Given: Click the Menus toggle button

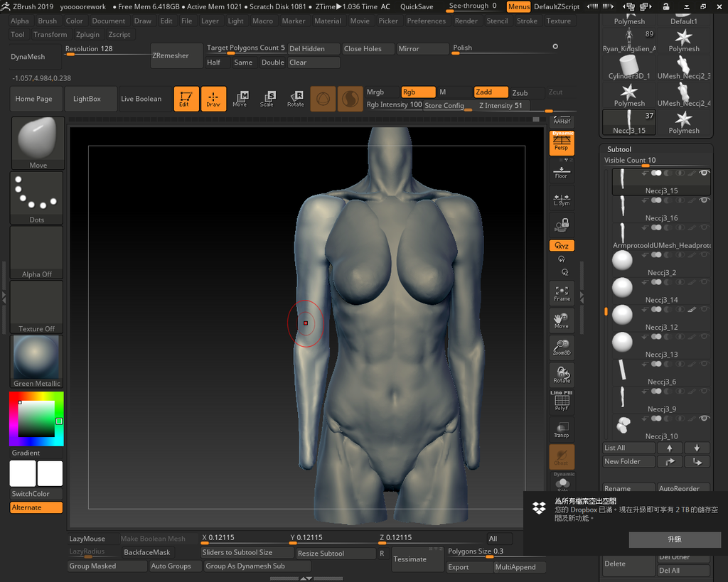Looking at the screenshot, I should tap(518, 6).
